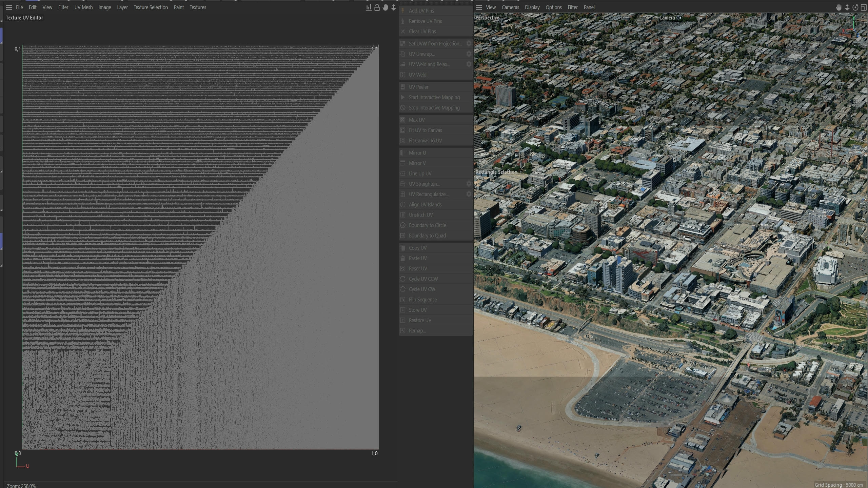The height and width of the screenshot is (488, 868).
Task: Open the Panel menu in viewport
Action: tap(589, 7)
